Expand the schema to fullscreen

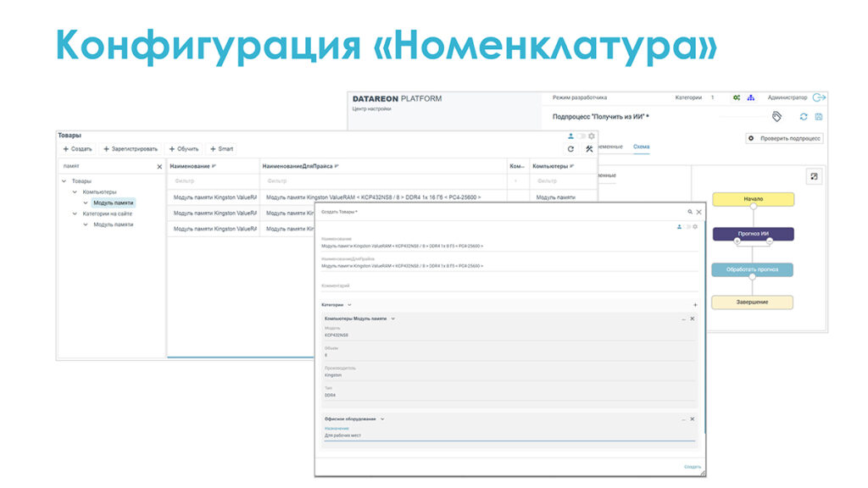[814, 176]
